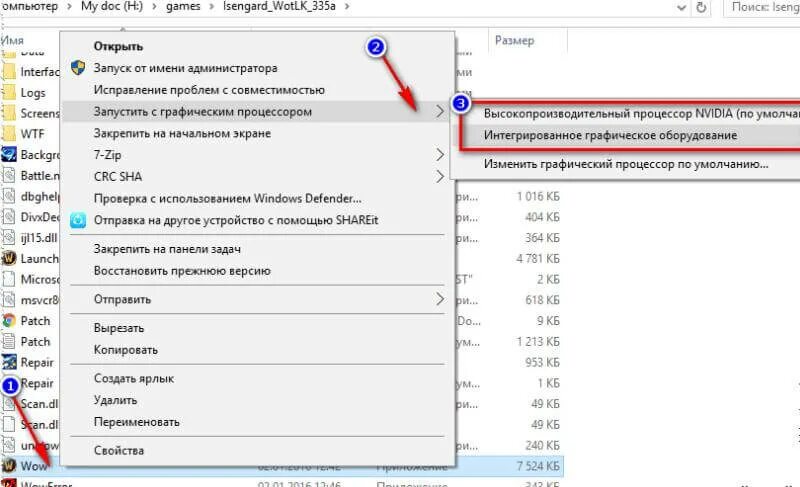Open the address bar history dropdown arrow
Viewport: 800px width, 487px height.
coord(681,8)
